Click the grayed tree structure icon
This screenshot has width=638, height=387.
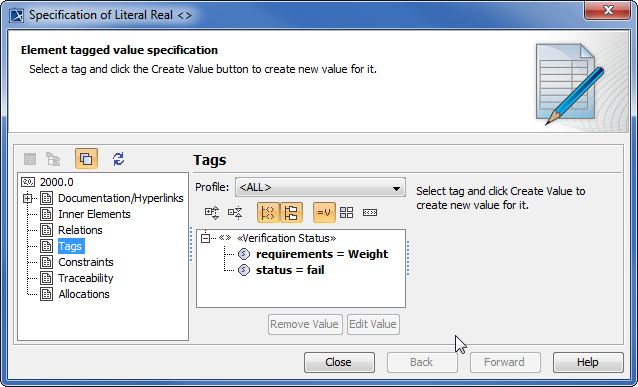[53, 159]
